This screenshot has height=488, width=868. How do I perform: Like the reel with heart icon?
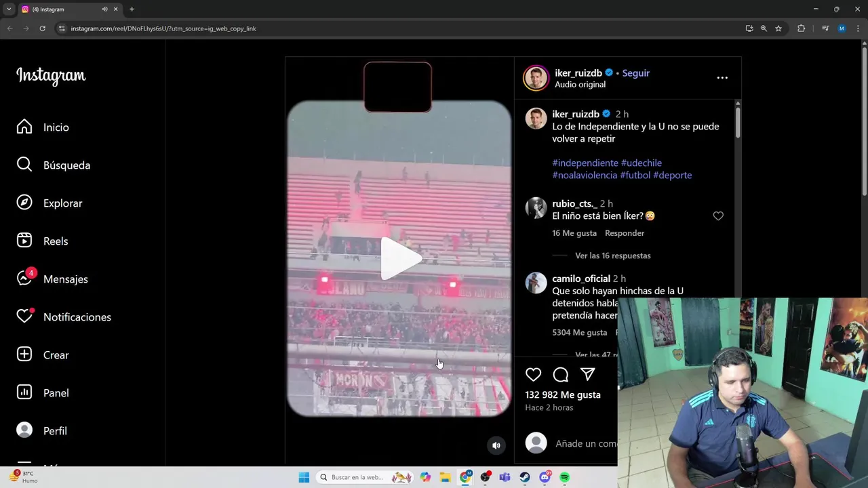click(534, 375)
